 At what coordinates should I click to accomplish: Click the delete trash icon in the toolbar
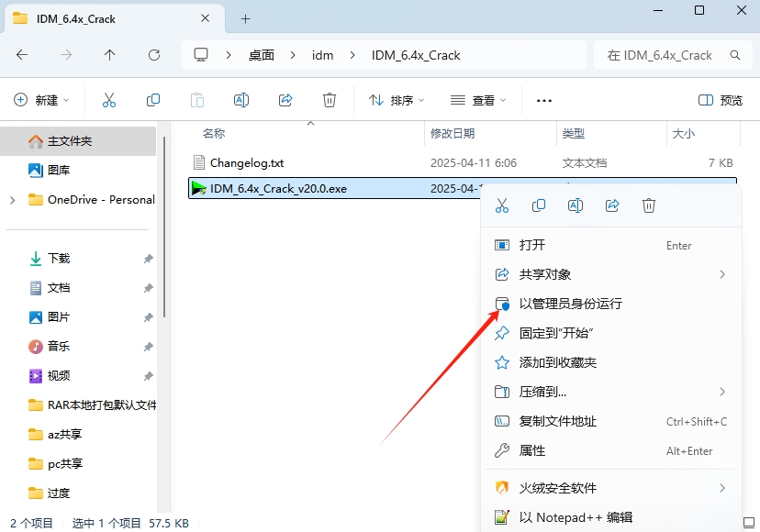point(330,100)
